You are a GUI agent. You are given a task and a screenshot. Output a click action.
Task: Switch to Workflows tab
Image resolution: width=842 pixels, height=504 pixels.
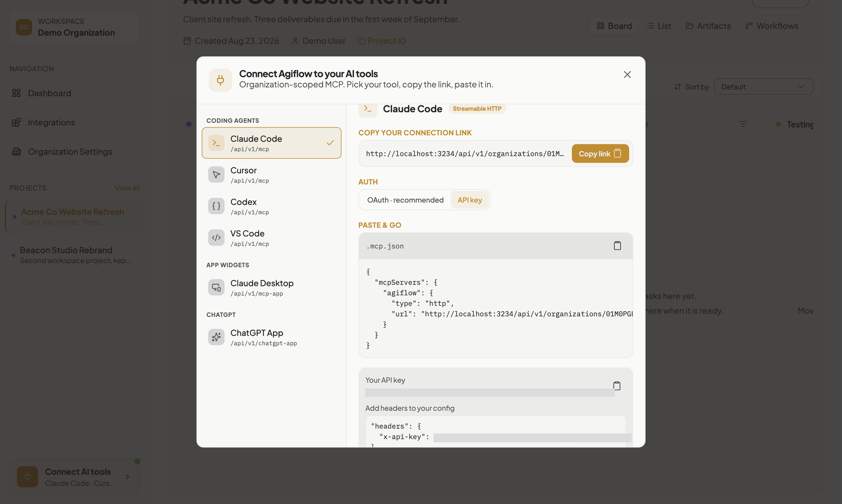772,26
